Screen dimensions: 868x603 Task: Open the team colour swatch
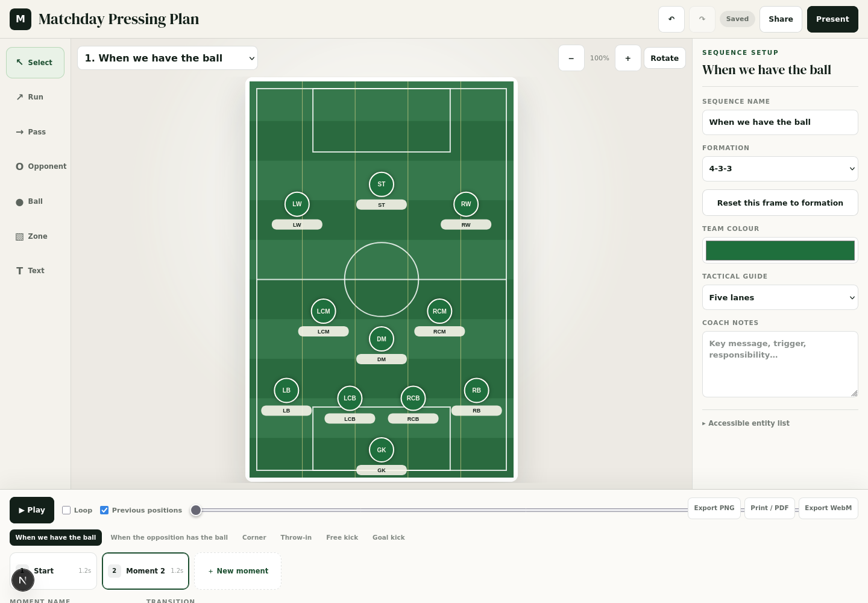tap(780, 250)
